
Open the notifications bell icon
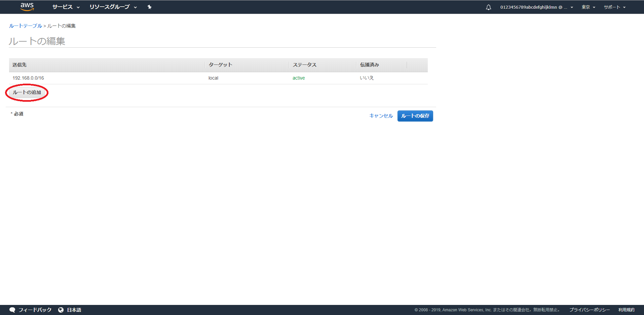pyautogui.click(x=488, y=7)
